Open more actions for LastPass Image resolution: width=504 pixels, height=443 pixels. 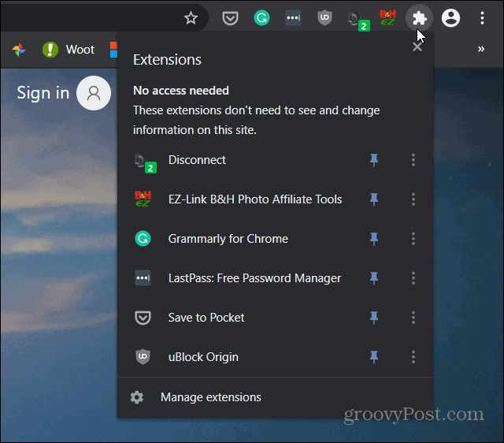point(413,278)
